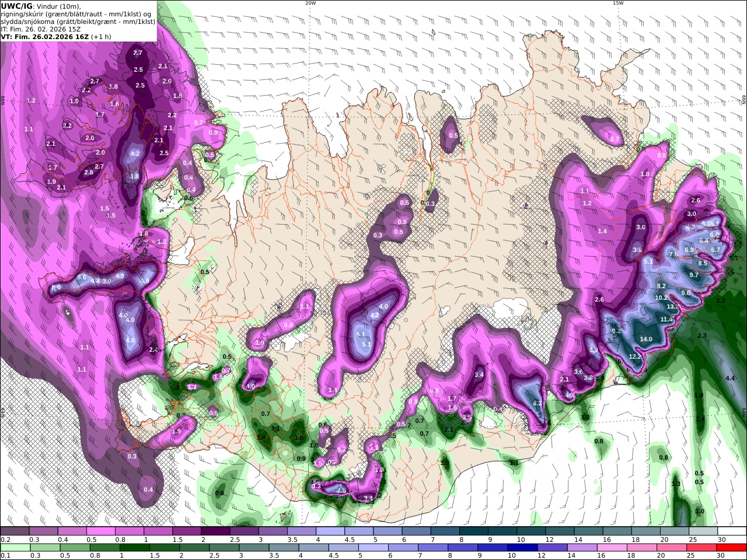
Task: Click the "20W" longitude label
Action: 310,3
